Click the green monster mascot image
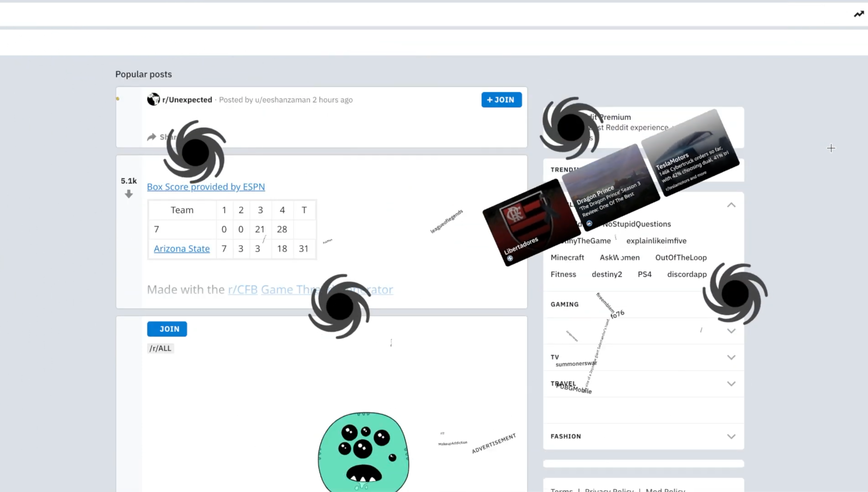The width and height of the screenshot is (868, 492). (x=363, y=452)
